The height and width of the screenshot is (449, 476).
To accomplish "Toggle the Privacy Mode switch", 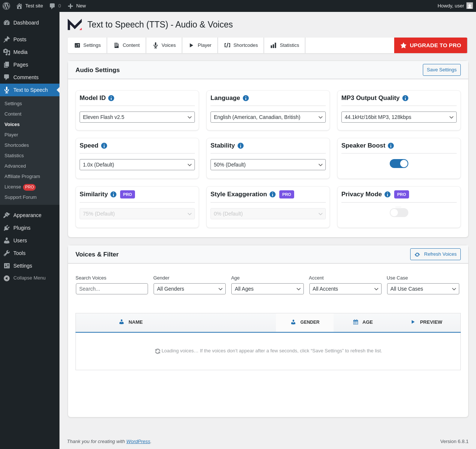I will (x=399, y=213).
